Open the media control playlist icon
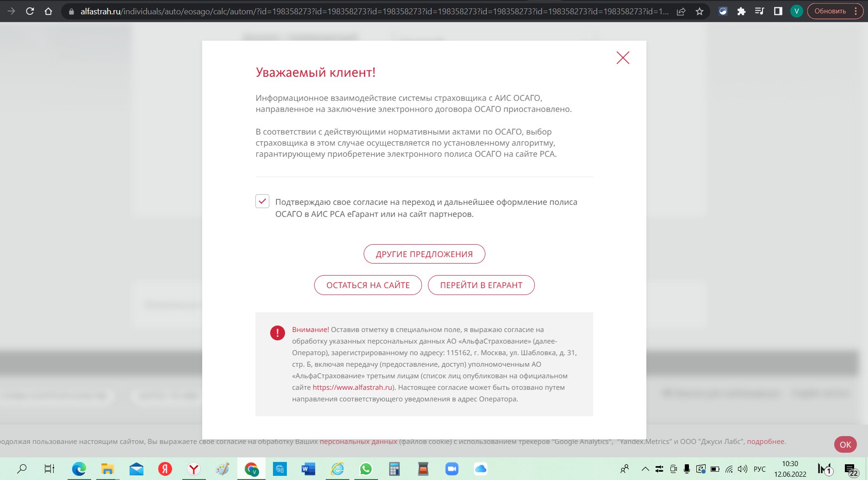Image resolution: width=868 pixels, height=480 pixels. [x=759, y=11]
